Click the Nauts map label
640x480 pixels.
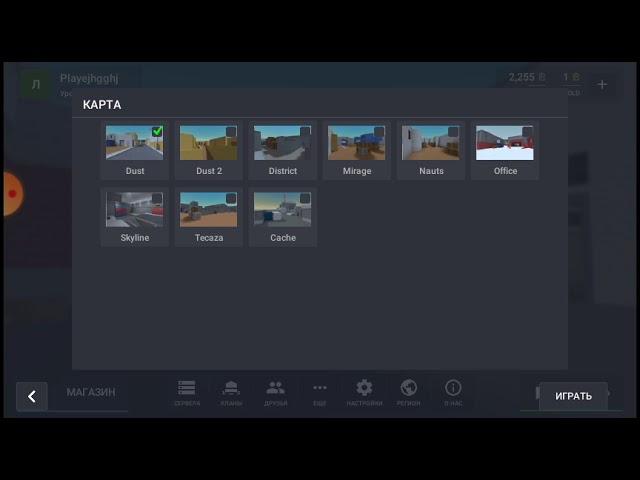tap(431, 171)
